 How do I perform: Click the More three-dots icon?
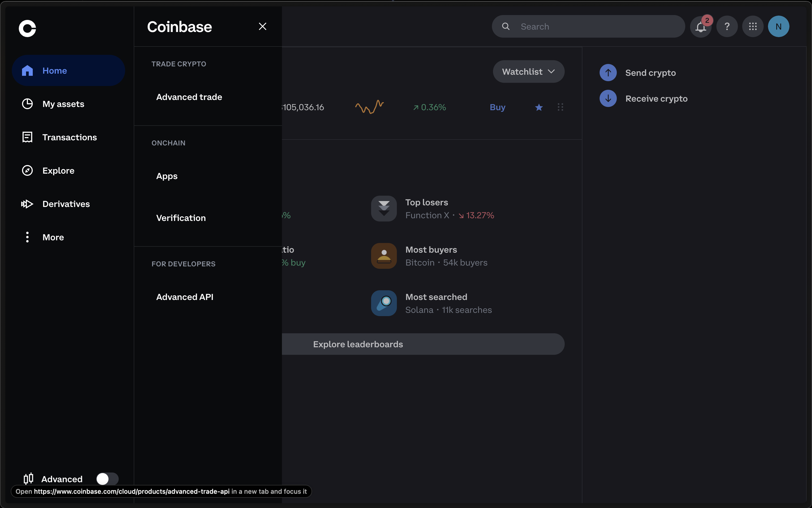click(x=27, y=237)
